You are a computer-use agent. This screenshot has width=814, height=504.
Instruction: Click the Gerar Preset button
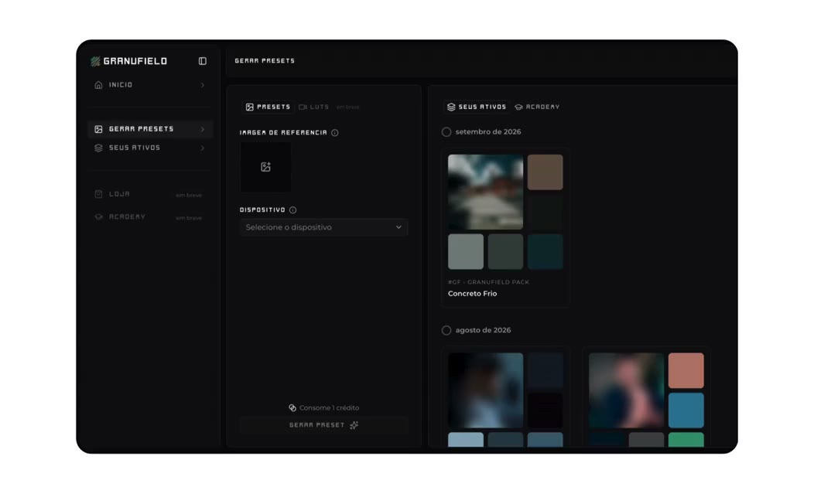(x=324, y=425)
